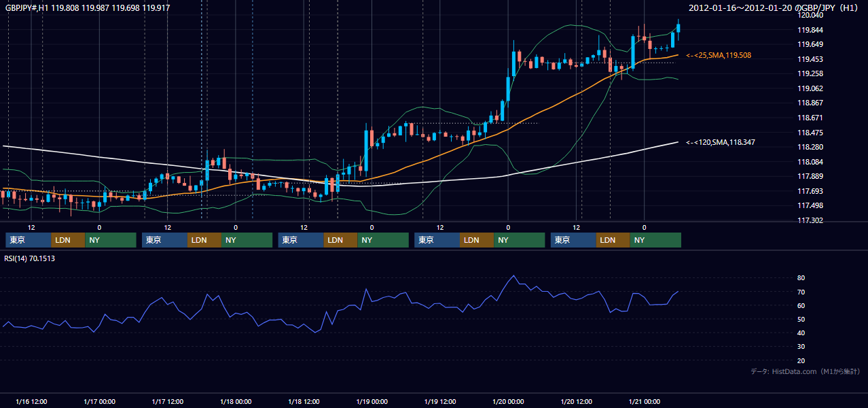Click the 25 SMA label reading 119.508

[x=719, y=55]
